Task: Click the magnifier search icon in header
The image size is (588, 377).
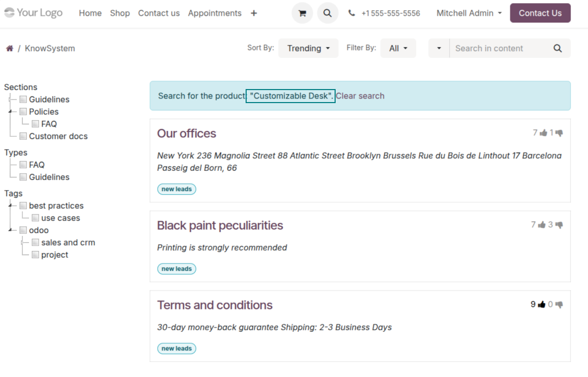Action: tap(327, 13)
